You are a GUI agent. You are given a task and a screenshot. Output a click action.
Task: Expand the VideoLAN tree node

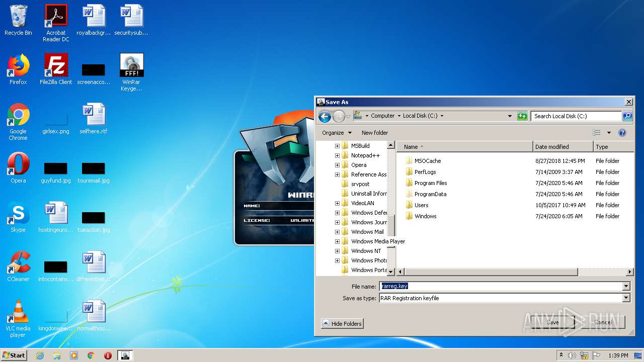[337, 203]
